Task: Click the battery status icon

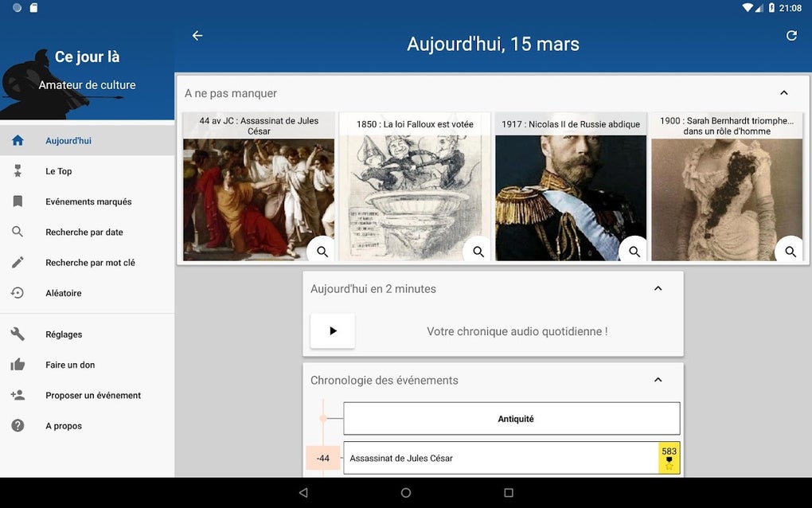Action: [x=771, y=7]
